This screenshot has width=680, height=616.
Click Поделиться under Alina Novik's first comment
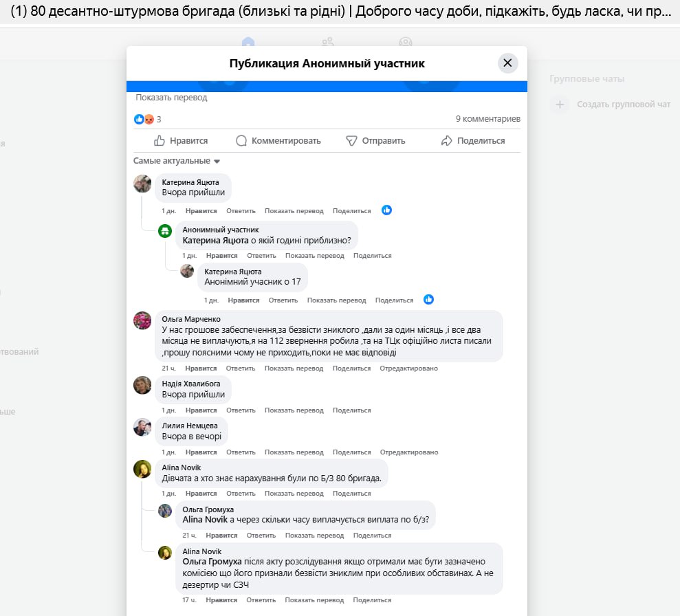[x=351, y=494]
